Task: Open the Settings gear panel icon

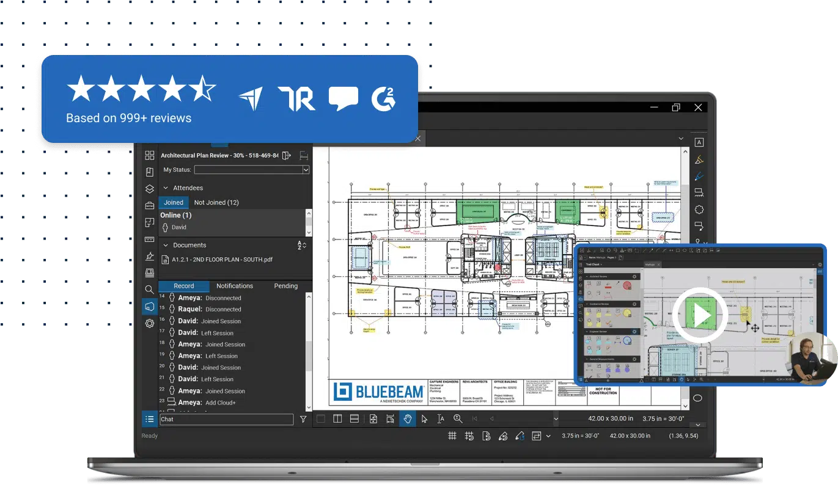Action: [150, 323]
